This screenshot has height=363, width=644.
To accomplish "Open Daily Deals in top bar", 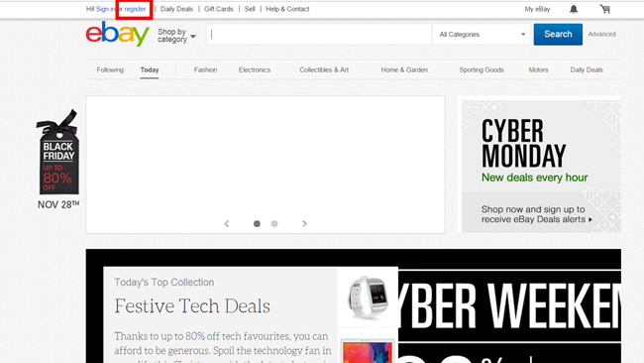I will (x=176, y=9).
